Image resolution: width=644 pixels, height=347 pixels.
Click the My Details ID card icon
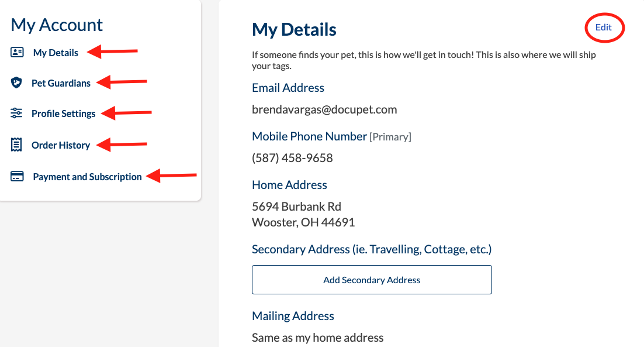coord(17,52)
